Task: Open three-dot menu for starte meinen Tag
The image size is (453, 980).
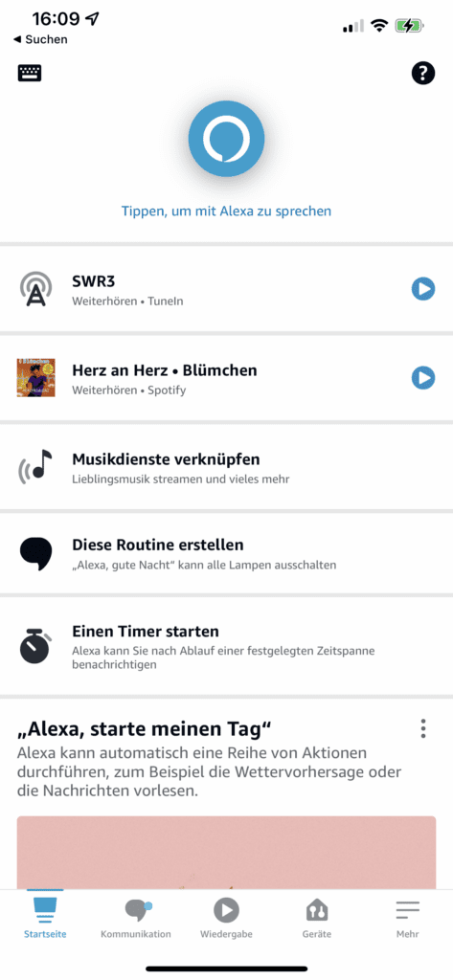Action: point(423,728)
